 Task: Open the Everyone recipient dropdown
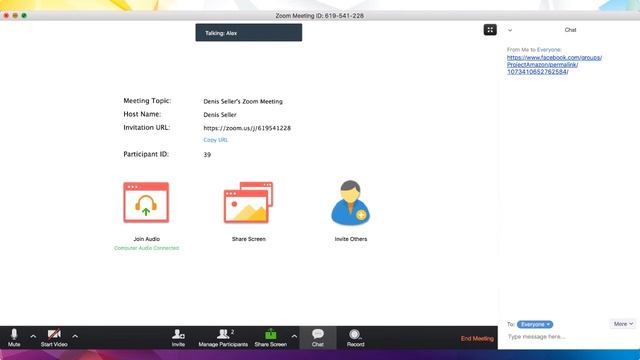pyautogui.click(x=535, y=324)
